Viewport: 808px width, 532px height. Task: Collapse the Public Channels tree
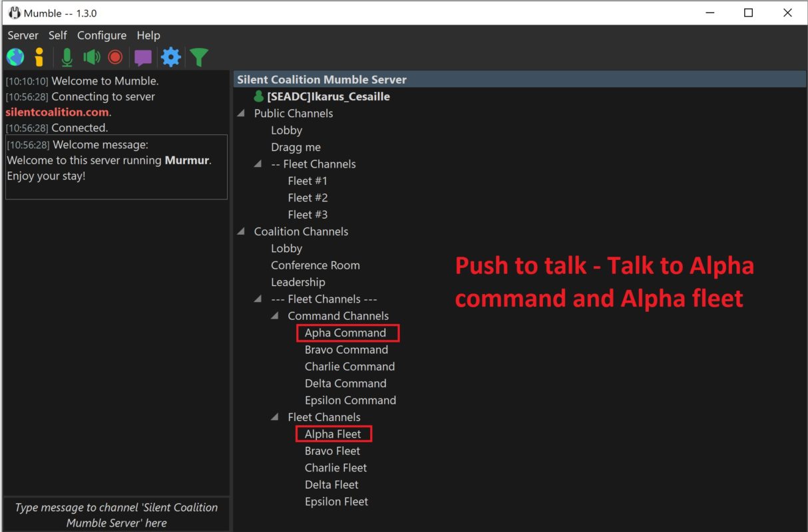tap(241, 114)
